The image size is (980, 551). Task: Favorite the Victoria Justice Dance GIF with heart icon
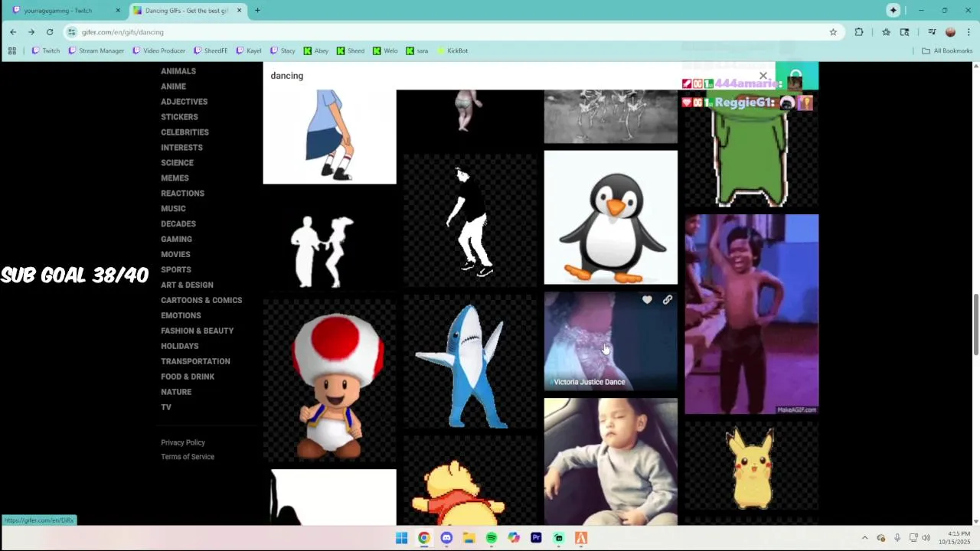[x=647, y=300]
